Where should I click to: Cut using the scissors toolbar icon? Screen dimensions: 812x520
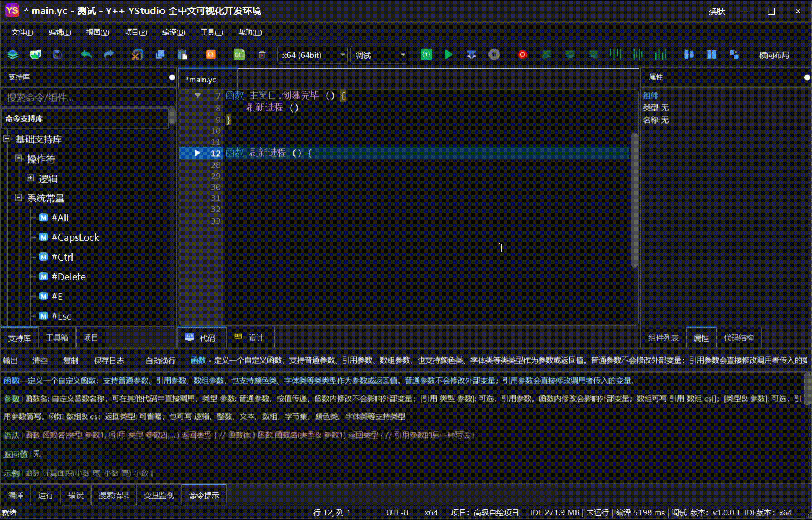pyautogui.click(x=137, y=55)
